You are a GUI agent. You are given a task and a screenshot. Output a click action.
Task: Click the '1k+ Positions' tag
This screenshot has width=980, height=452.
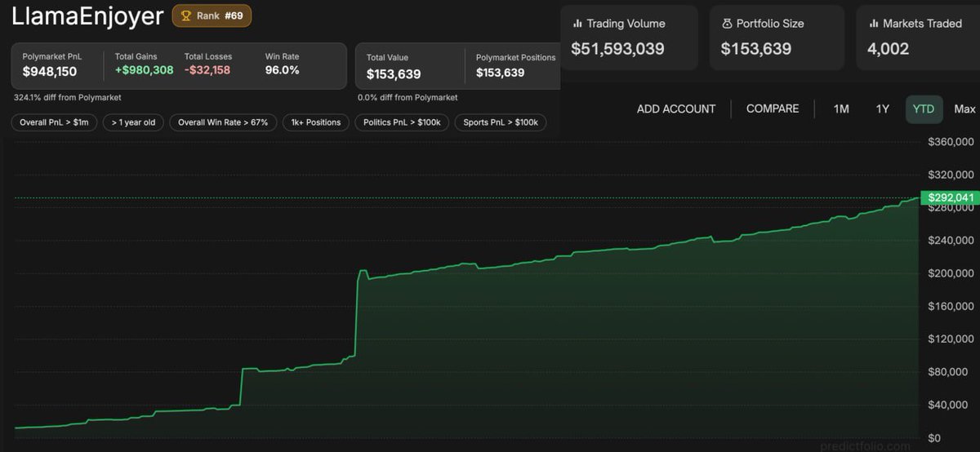(316, 122)
